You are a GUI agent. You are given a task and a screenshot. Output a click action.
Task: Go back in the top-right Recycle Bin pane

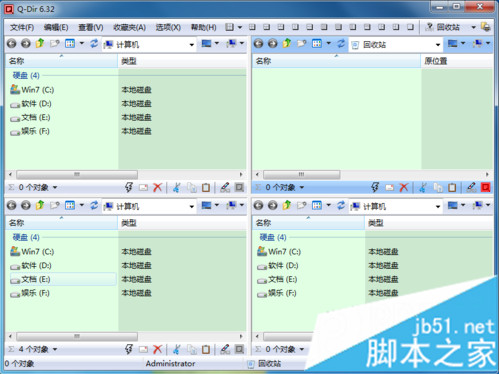pos(258,44)
